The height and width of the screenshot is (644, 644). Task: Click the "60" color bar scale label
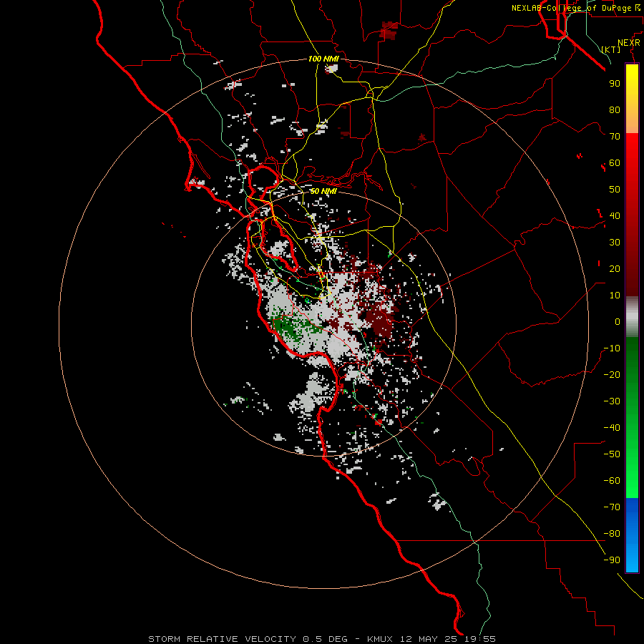click(x=615, y=162)
